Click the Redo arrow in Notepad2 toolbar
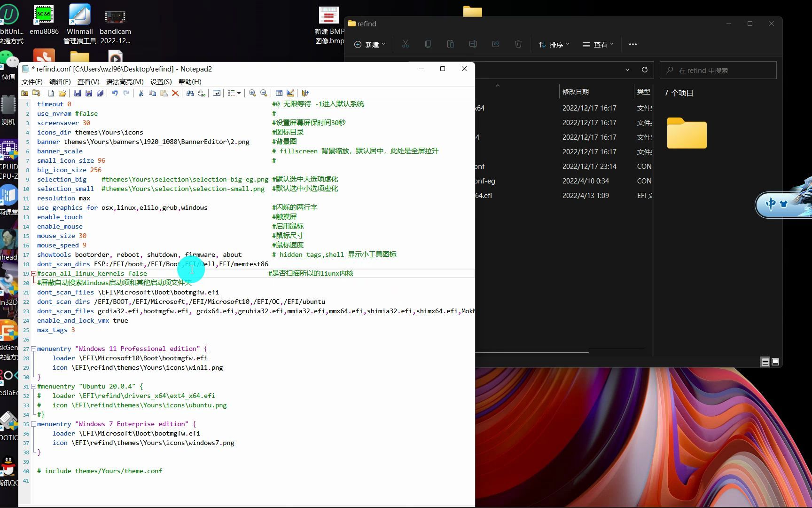812x508 pixels. coord(126,93)
